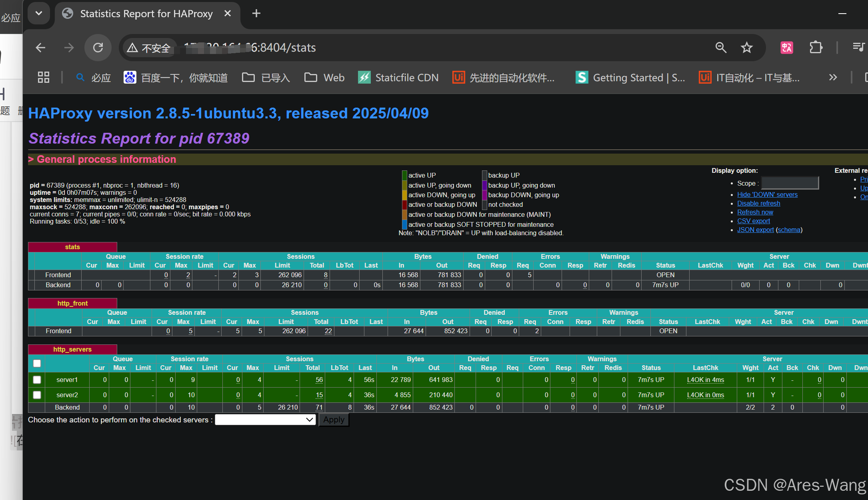Image resolution: width=868 pixels, height=500 pixels.
Task: Click the zoom magnifier icon in address bar
Action: coord(721,48)
